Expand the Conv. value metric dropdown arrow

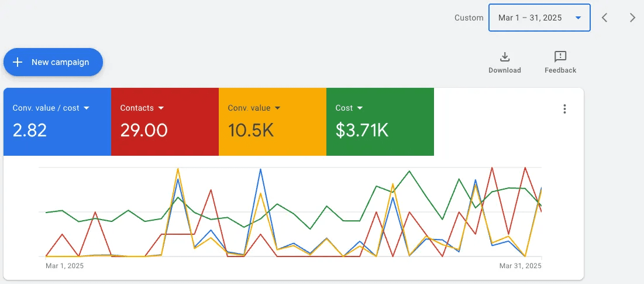tap(277, 108)
